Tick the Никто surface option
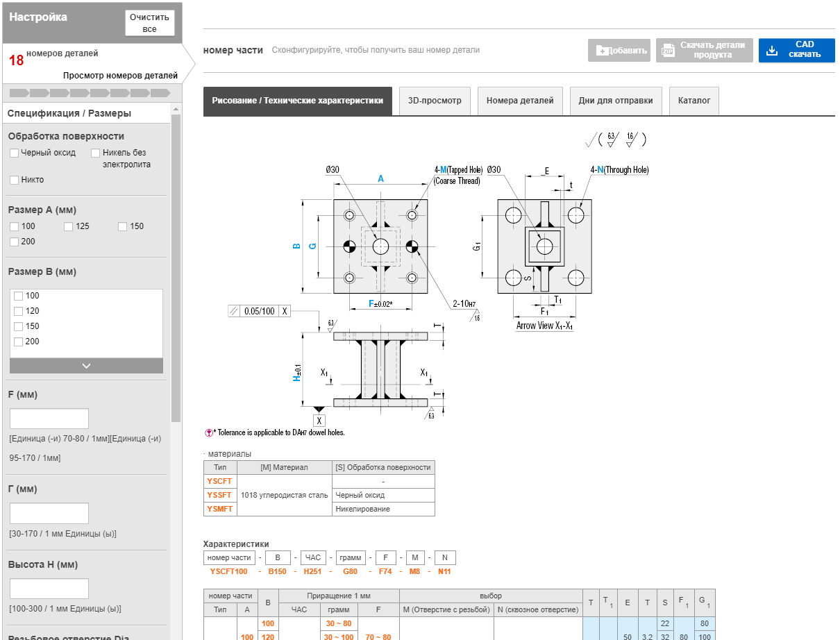 click(x=15, y=180)
